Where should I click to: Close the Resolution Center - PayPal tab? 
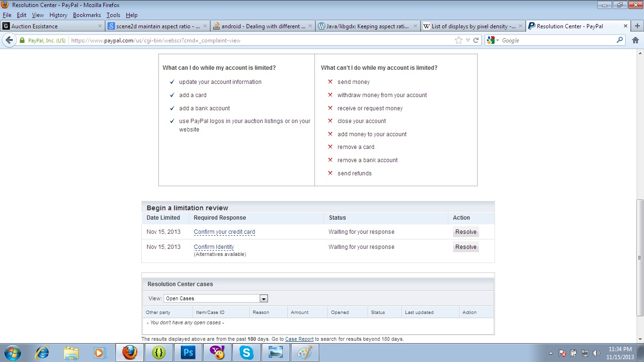(626, 26)
